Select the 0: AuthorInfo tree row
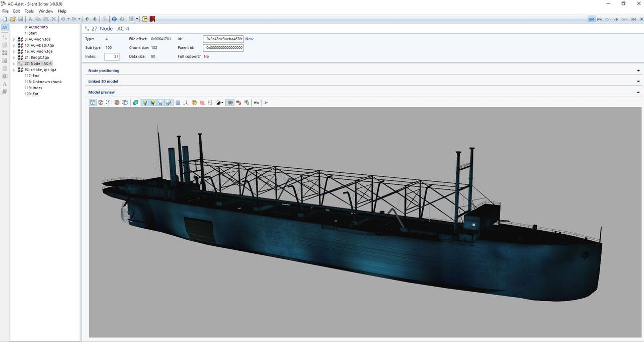Viewport: 644px width, 342px height. point(36,27)
